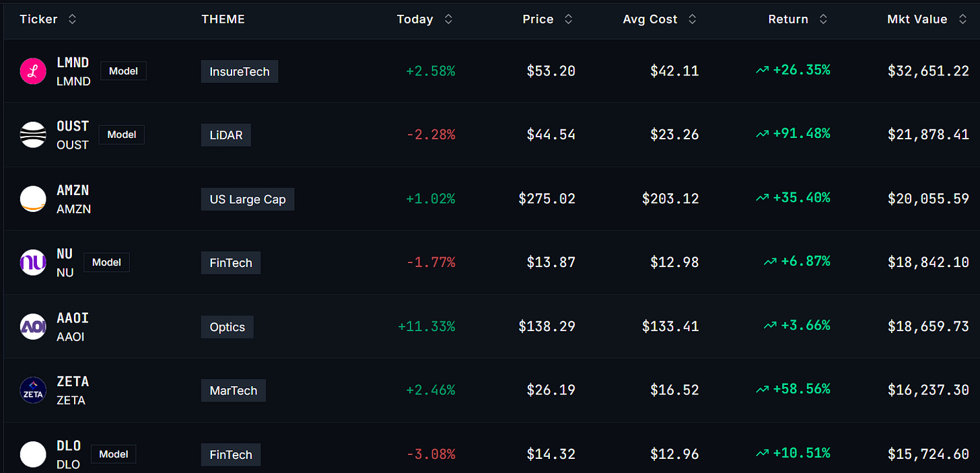Click the striped OUST company logo
980x473 pixels.
(x=33, y=135)
